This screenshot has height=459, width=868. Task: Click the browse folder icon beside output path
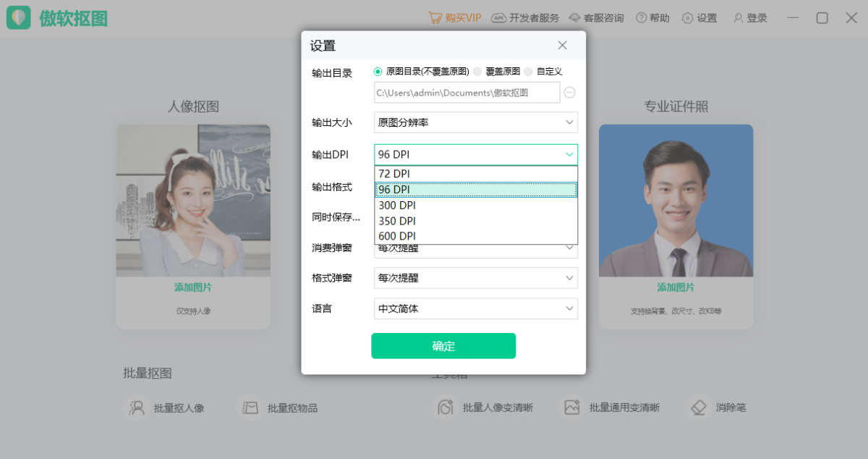click(x=569, y=93)
